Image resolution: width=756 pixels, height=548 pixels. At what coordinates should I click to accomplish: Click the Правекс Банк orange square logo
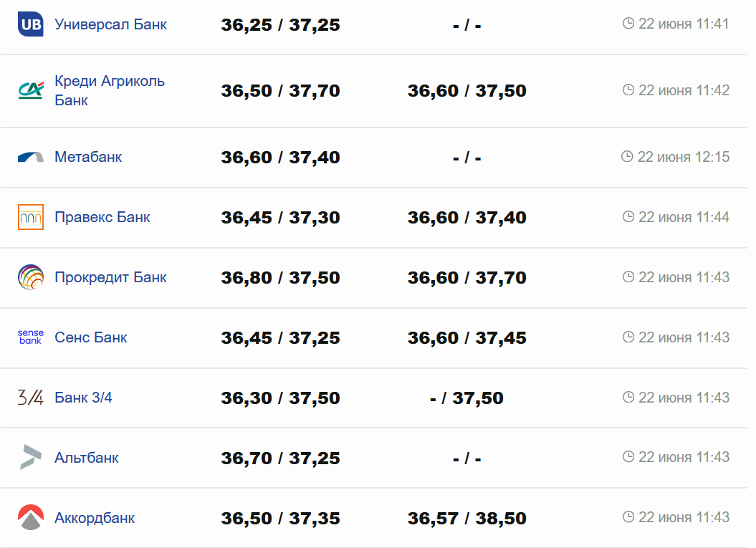pyautogui.click(x=31, y=217)
